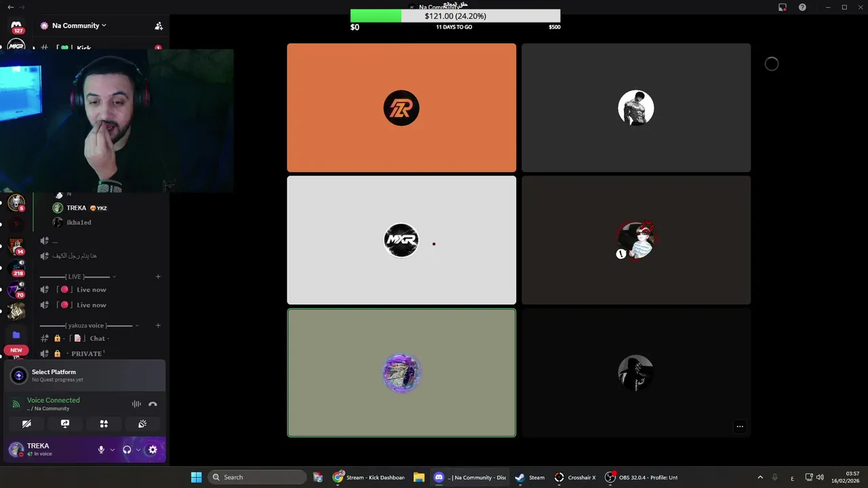Open taskbar volume control
868x488 pixels.
(820, 477)
